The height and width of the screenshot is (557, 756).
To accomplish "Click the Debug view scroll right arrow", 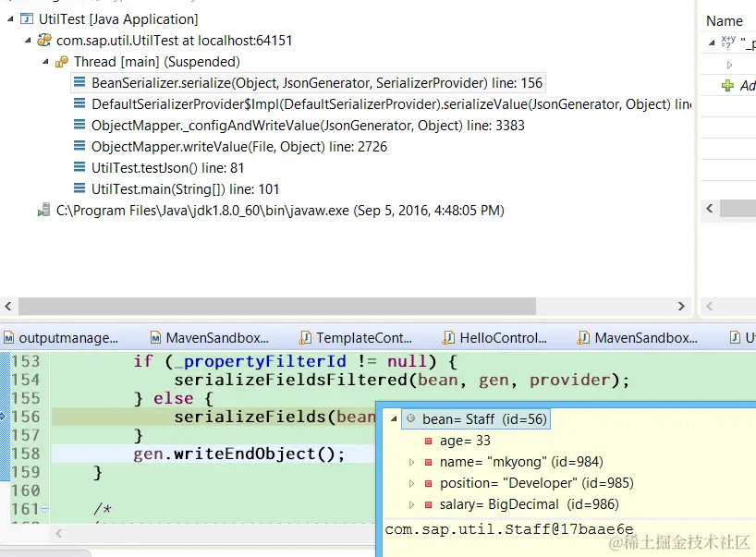I will point(681,306).
